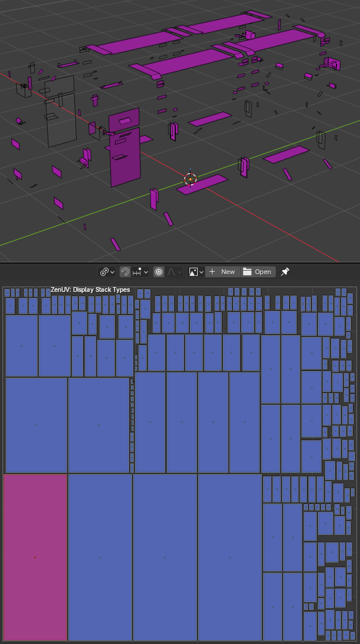Image resolution: width=360 pixels, height=644 pixels.
Task: Expand the snapping options dropdown
Action: [140, 272]
